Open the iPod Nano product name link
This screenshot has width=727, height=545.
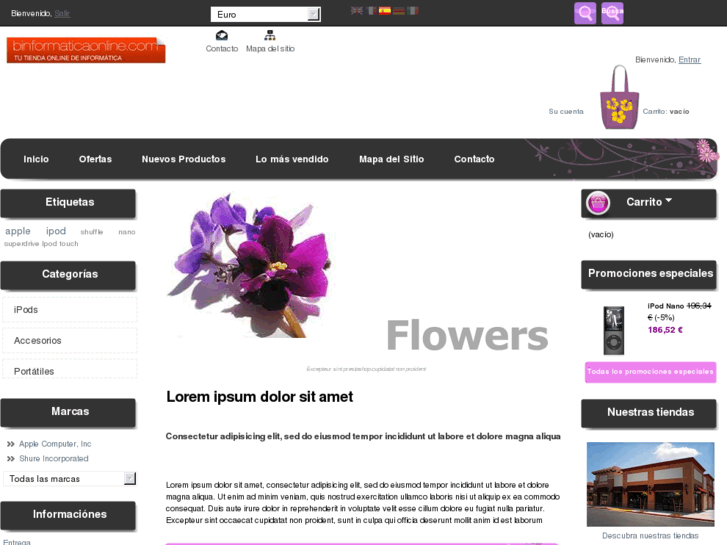666,306
